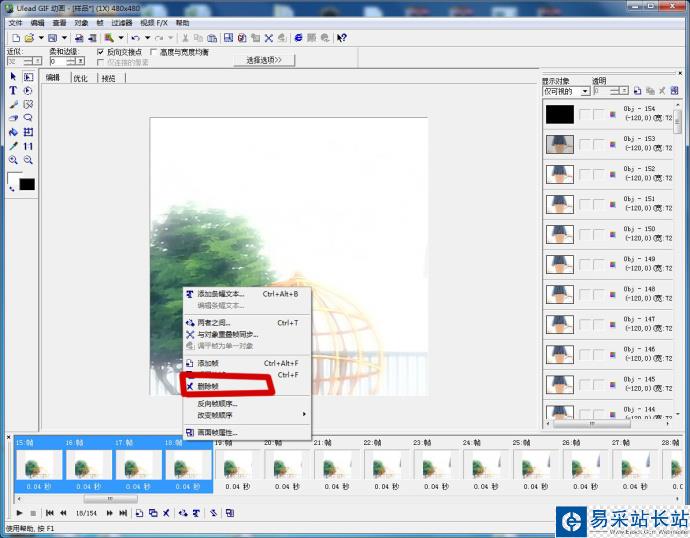Click the Internet Explorer preview icon
The width and height of the screenshot is (690, 538).
coord(298,38)
